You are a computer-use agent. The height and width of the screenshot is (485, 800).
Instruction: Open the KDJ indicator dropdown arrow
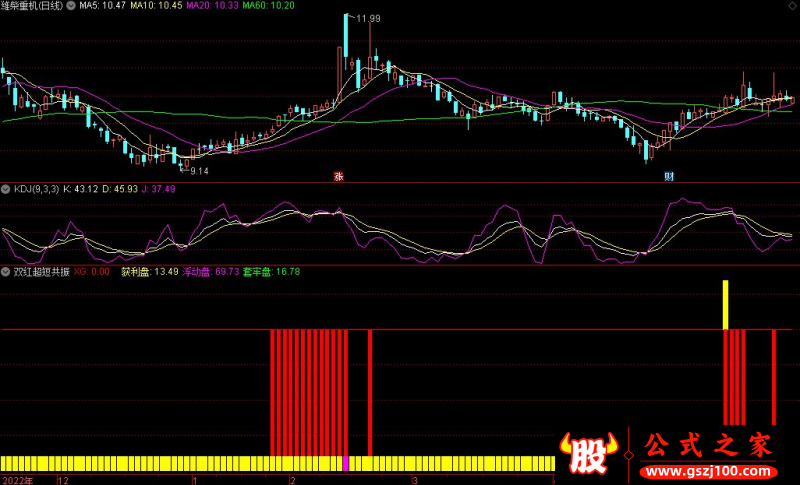(x=5, y=188)
